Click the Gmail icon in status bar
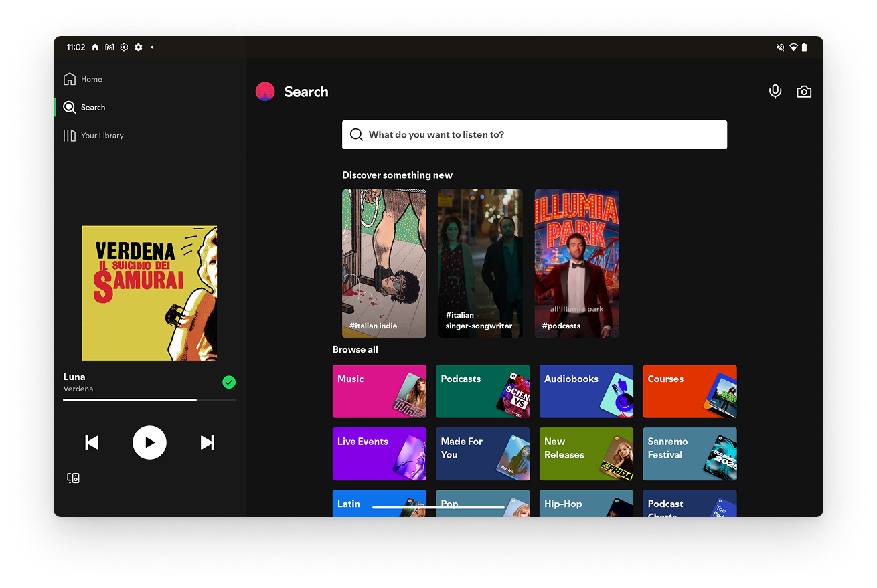The height and width of the screenshot is (588, 877). (x=109, y=47)
